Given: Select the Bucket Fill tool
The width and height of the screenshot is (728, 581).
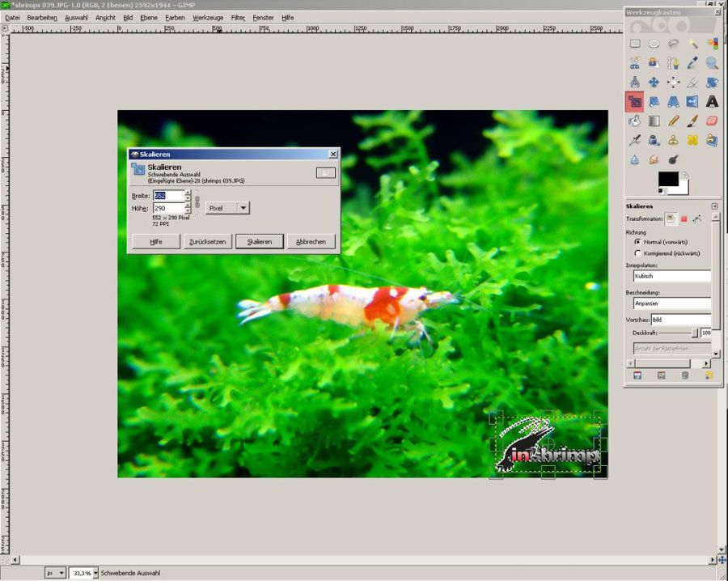Looking at the screenshot, I should point(635,121).
